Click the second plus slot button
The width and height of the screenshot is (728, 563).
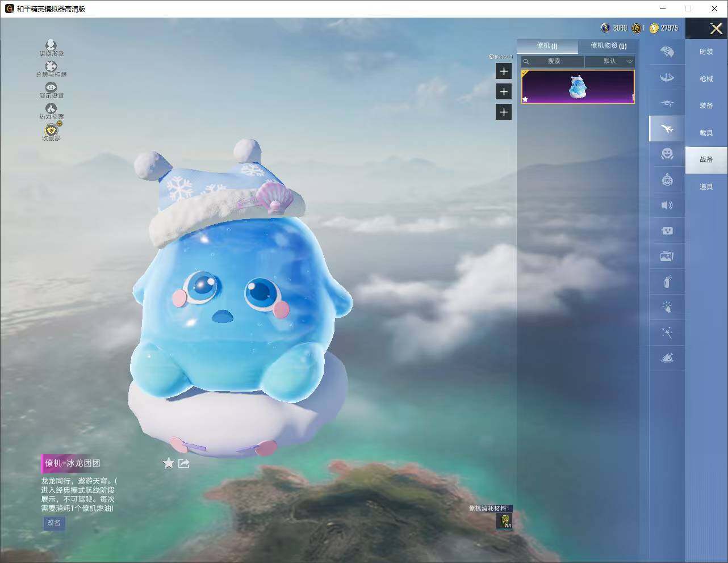[504, 91]
